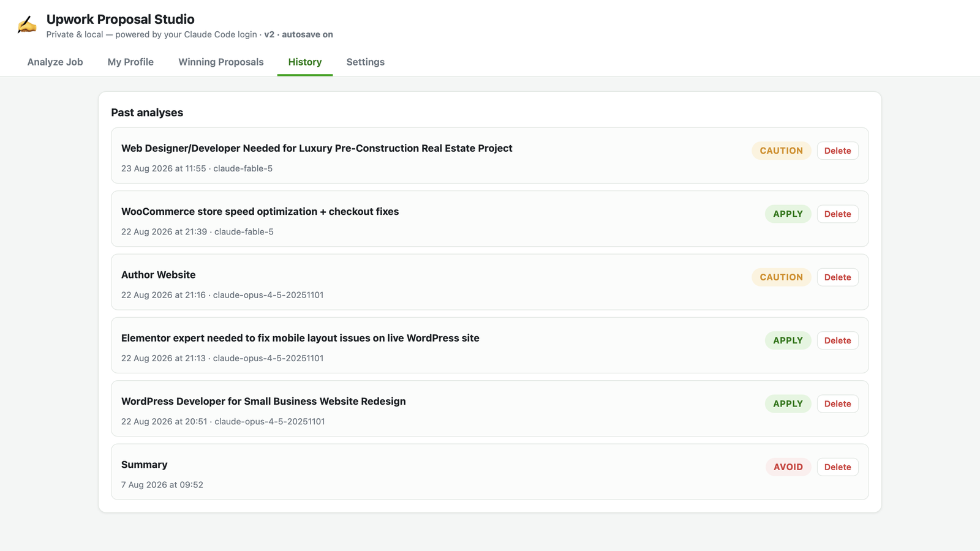Delete the WooCommerce store speed optimization analysis
This screenshot has width=980, height=551.
[837, 214]
